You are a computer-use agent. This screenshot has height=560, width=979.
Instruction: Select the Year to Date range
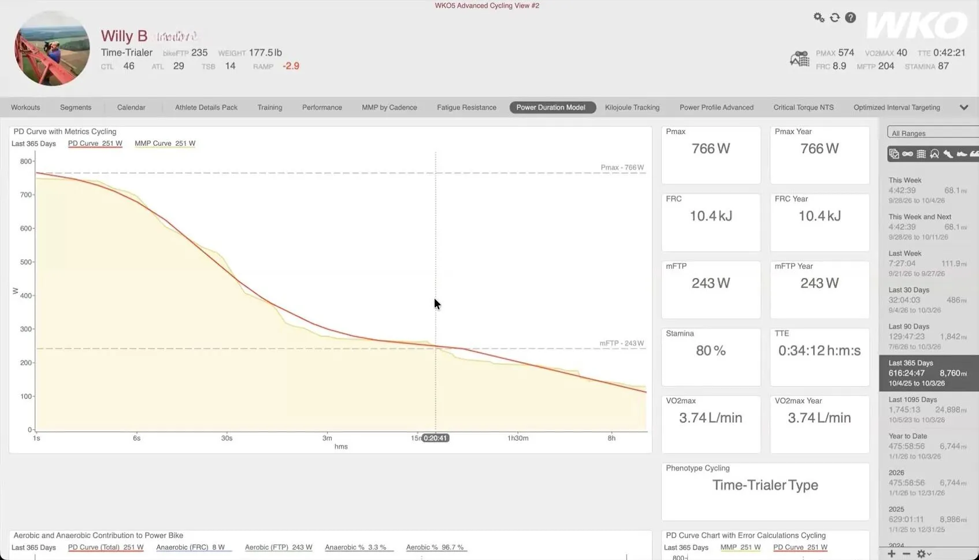(x=929, y=446)
